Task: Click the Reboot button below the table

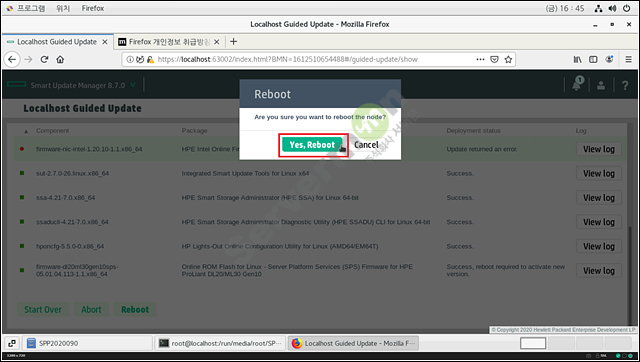Action: click(135, 310)
